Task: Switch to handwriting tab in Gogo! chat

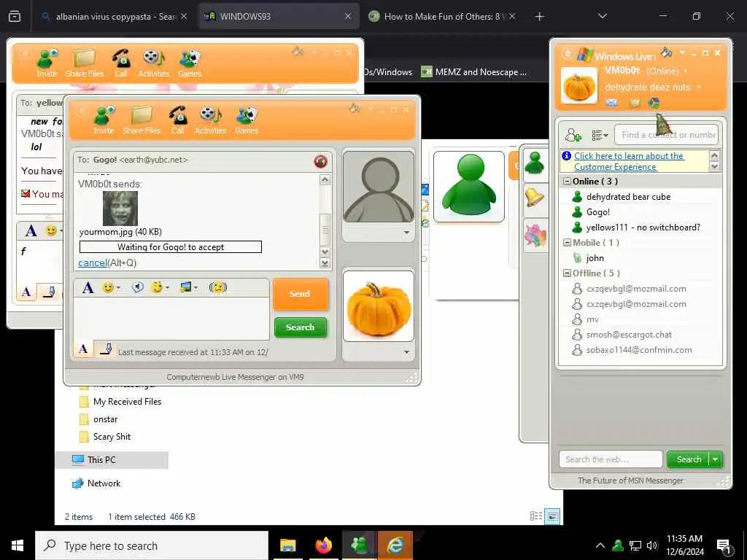Action: [x=105, y=349]
